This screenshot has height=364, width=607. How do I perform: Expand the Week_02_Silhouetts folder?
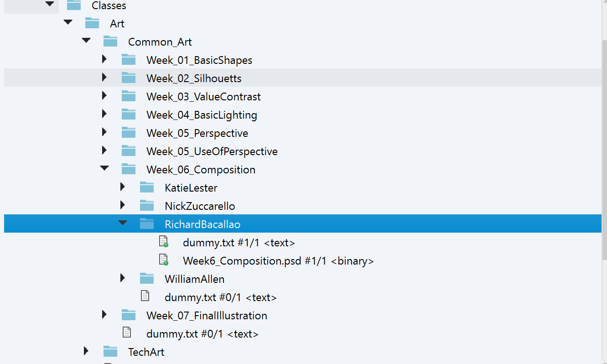(104, 78)
